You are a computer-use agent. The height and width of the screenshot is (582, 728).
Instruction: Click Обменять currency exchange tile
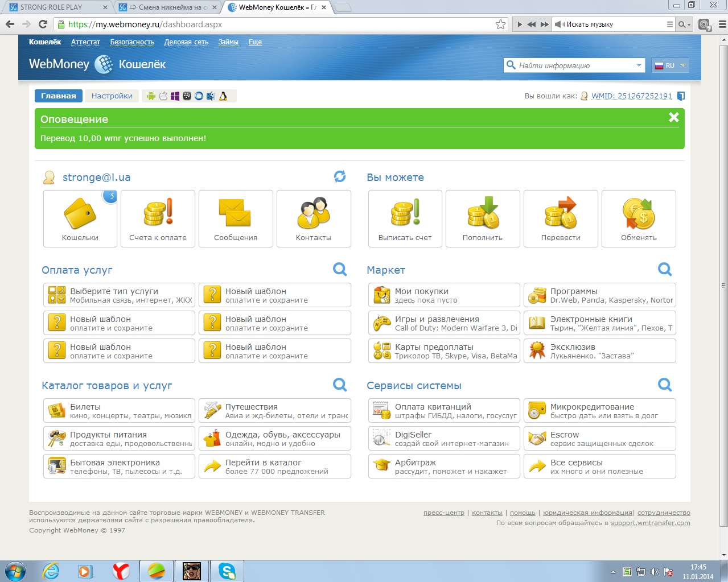click(639, 219)
